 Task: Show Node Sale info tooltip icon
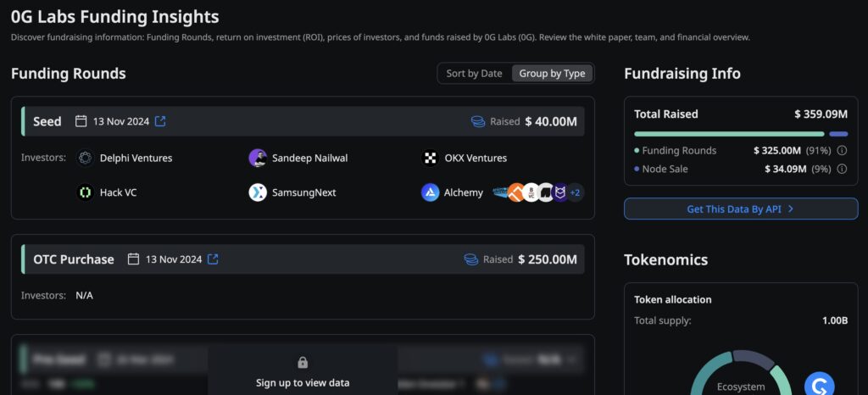[x=842, y=169]
